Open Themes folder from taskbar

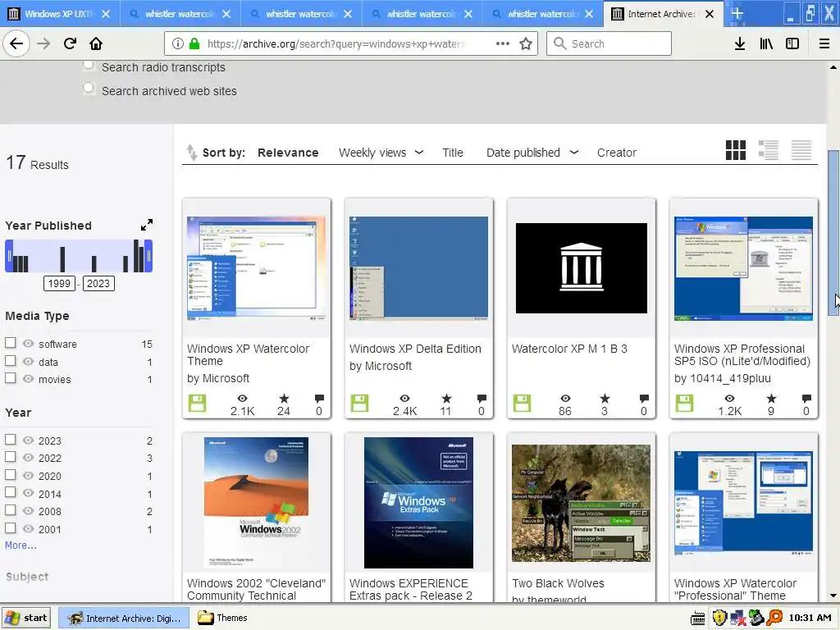[222, 618]
